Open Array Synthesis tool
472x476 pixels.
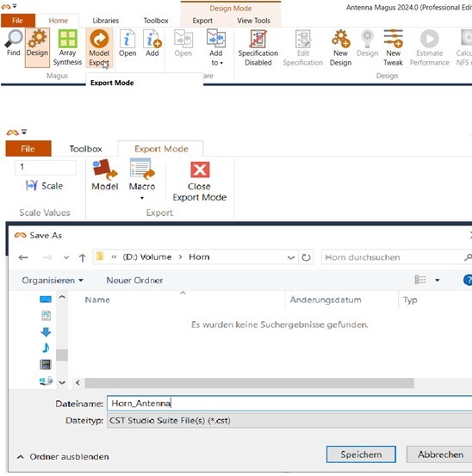tap(67, 47)
